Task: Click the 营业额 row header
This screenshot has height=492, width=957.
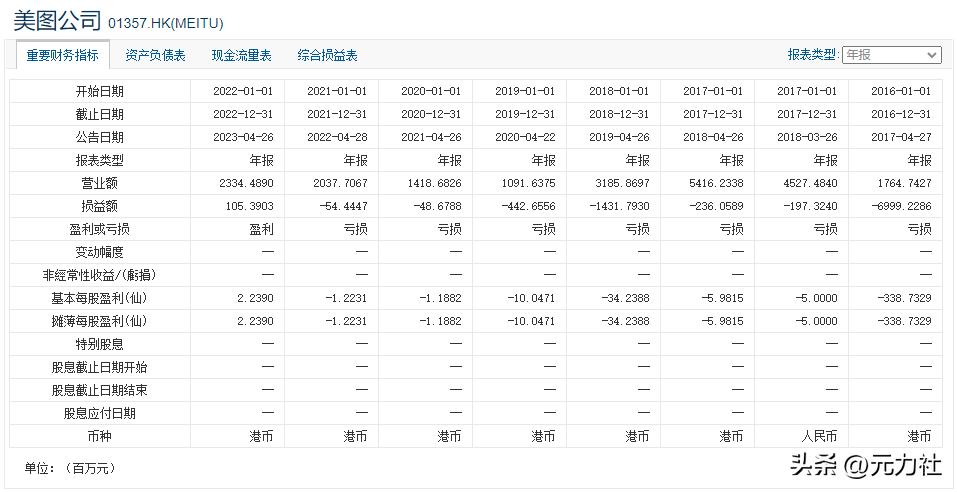Action: coord(100,183)
